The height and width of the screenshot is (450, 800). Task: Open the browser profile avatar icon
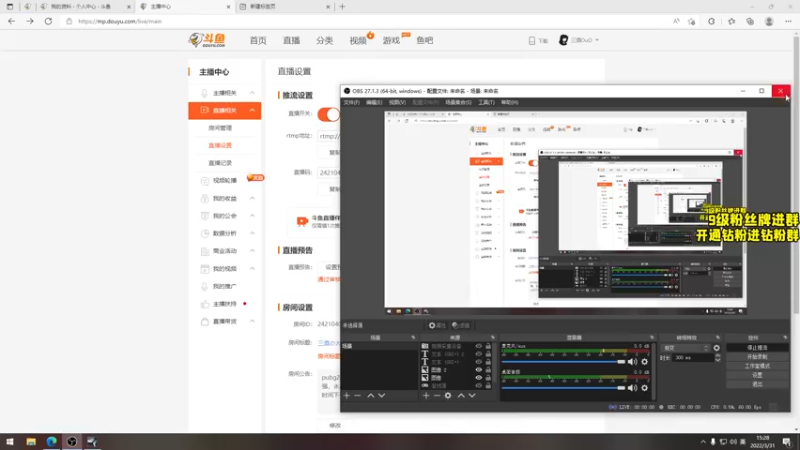click(x=769, y=21)
